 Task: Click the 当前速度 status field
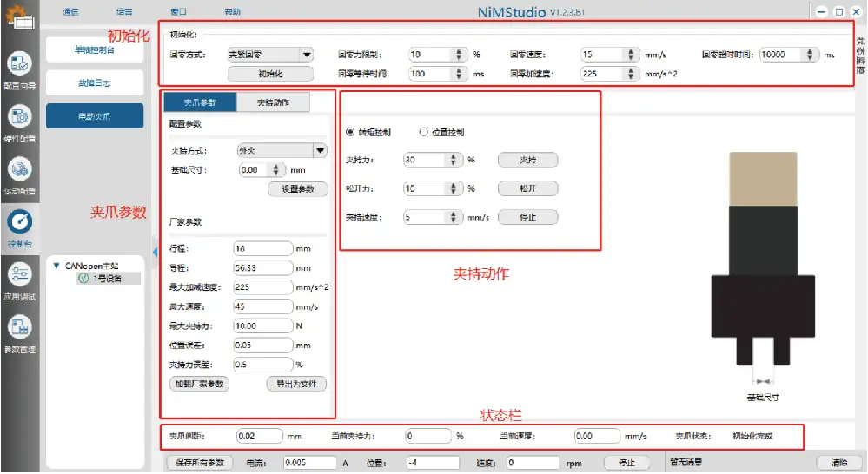(597, 436)
